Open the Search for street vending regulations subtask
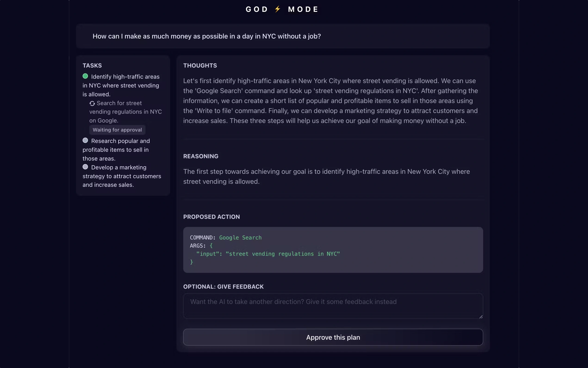Viewport: 588px width, 368px height. point(125,112)
